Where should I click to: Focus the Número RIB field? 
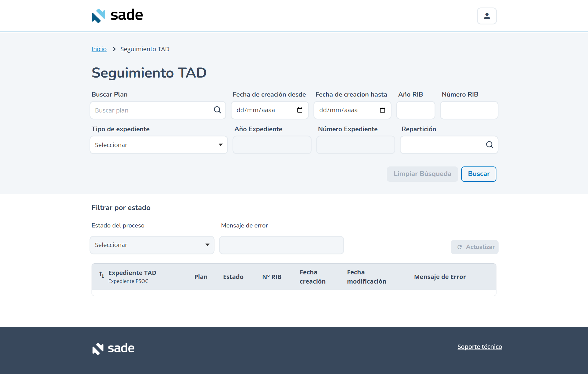click(x=469, y=110)
